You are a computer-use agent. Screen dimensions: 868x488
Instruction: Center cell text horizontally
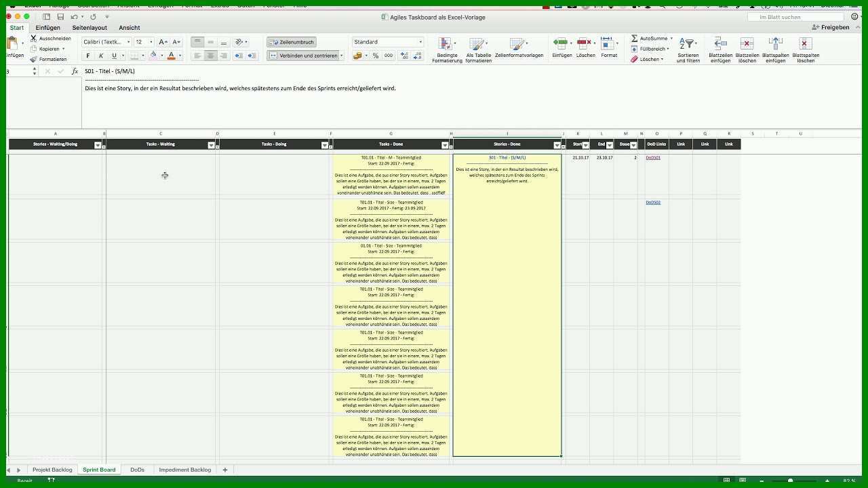pyautogui.click(x=211, y=56)
